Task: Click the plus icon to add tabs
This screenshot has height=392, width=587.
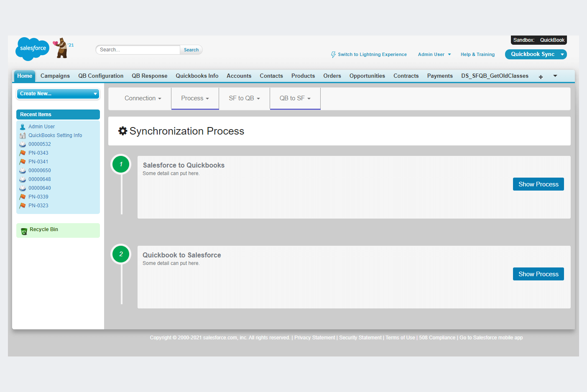Action: pyautogui.click(x=541, y=77)
